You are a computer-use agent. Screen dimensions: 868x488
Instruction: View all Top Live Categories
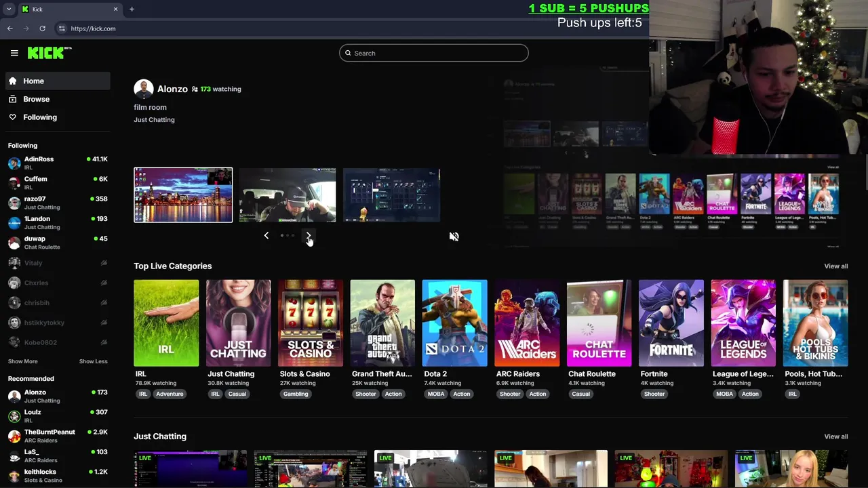(x=835, y=266)
